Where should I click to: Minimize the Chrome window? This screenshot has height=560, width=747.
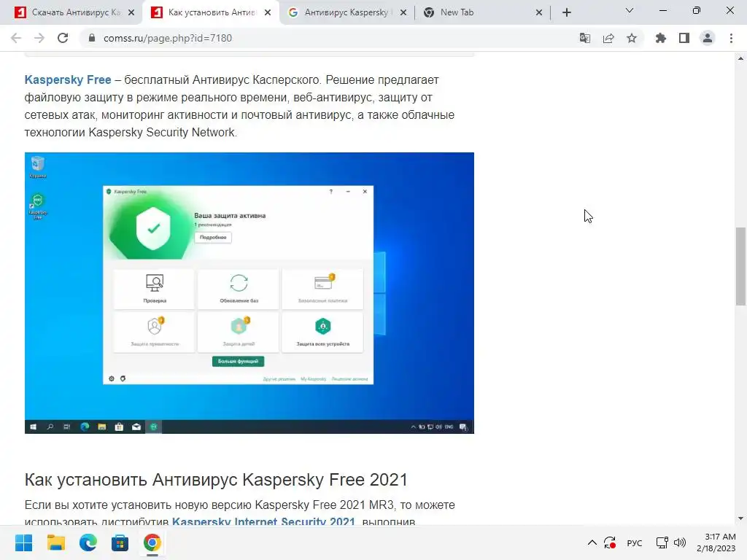pos(662,10)
